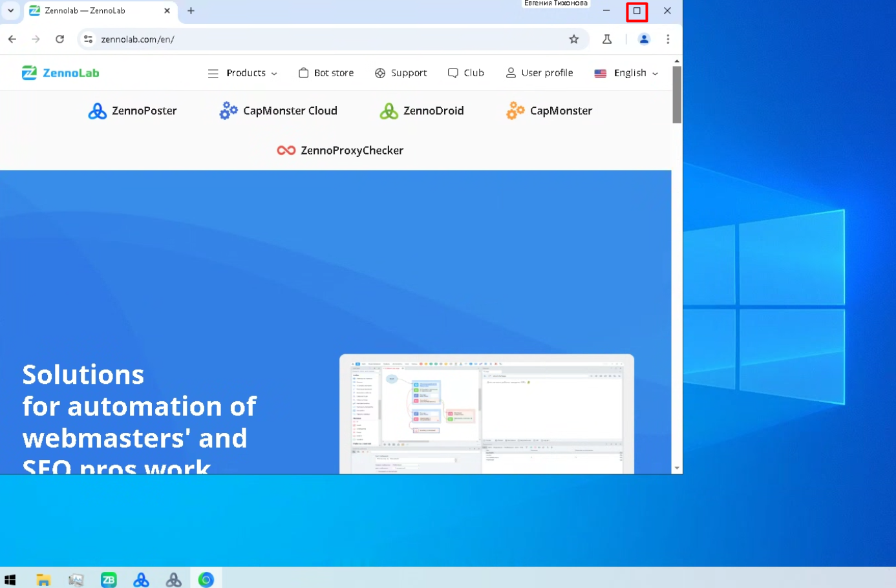Open File Explorer from taskbar
This screenshot has height=588, width=896.
click(43, 580)
